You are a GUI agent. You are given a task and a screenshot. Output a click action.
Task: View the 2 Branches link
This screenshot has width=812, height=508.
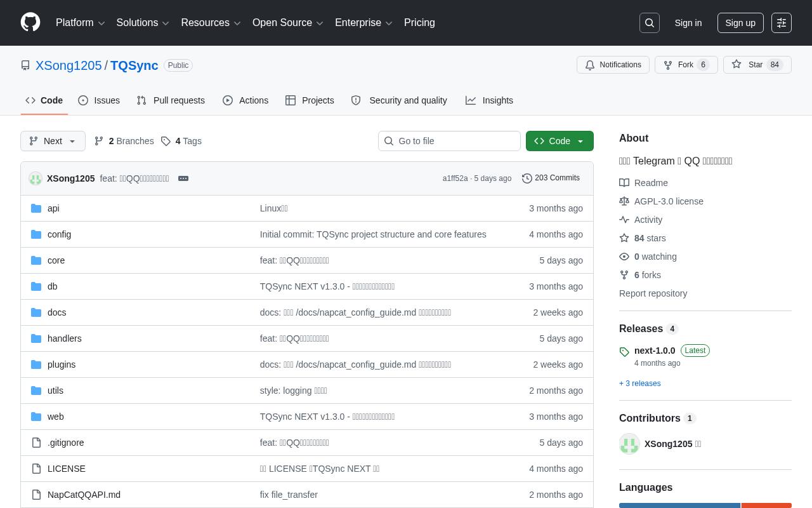pyautogui.click(x=124, y=141)
